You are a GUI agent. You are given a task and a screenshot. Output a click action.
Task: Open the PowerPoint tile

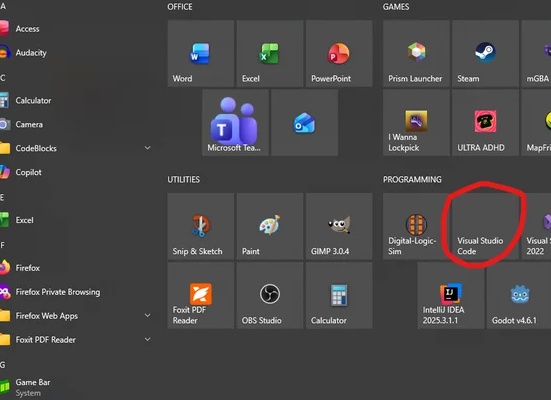[339, 53]
